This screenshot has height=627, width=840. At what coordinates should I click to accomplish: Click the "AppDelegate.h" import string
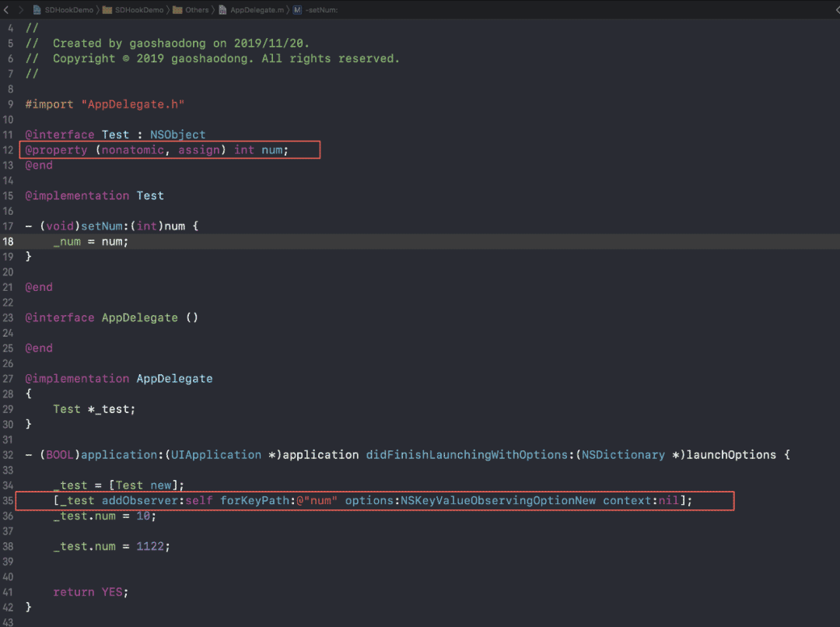(133, 104)
